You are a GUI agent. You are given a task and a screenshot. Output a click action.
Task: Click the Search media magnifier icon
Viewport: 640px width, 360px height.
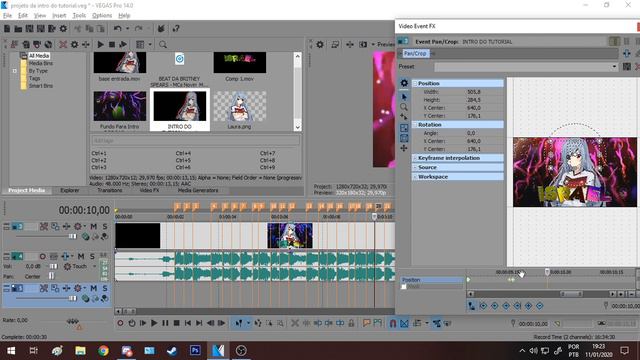click(x=163, y=44)
